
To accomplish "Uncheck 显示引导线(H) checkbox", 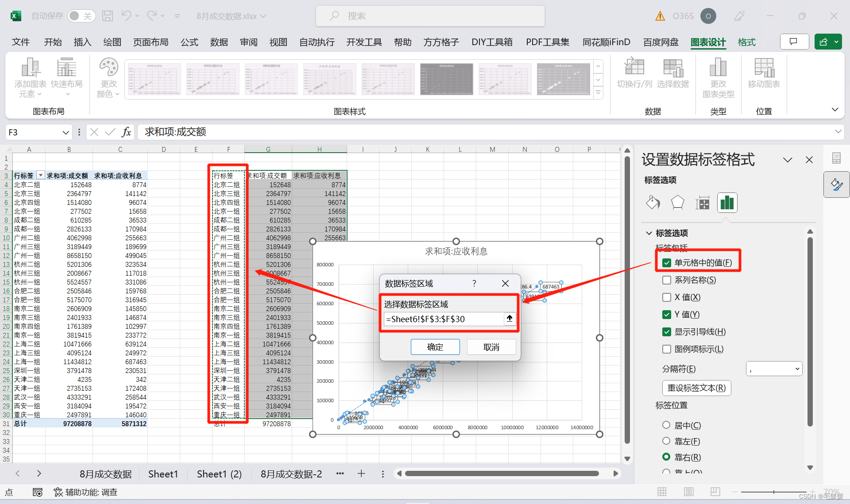I will pos(667,332).
